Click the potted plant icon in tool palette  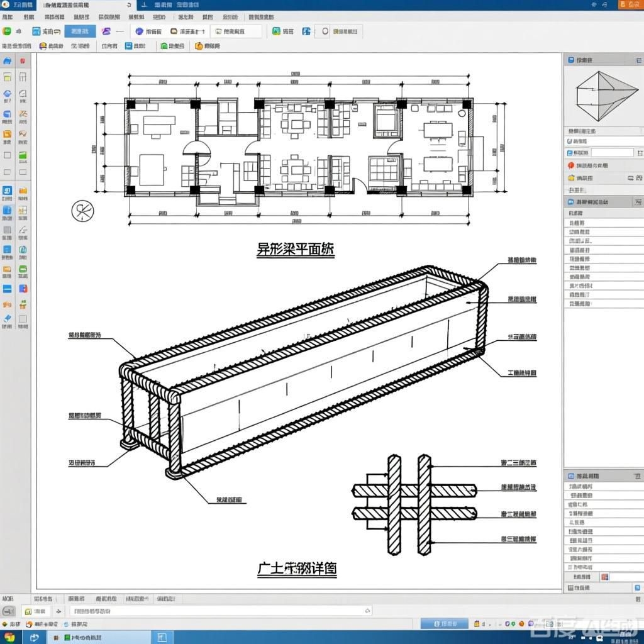coord(23,304)
